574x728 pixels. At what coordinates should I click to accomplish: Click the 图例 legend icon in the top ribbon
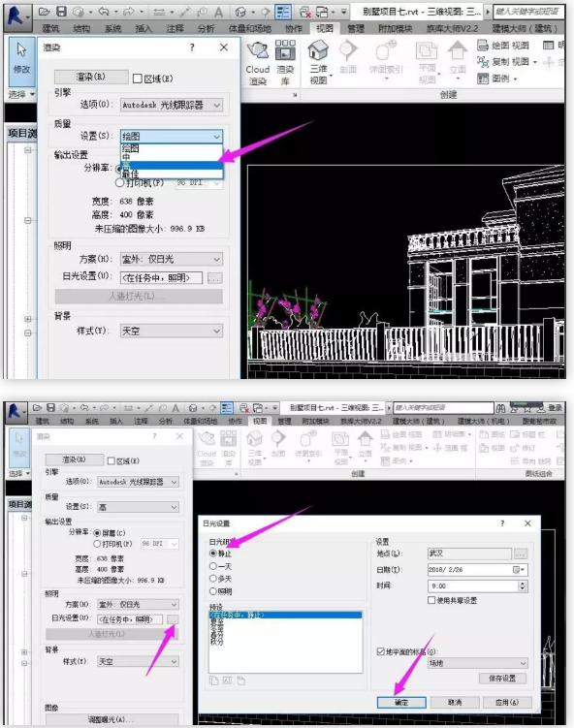tap(483, 79)
